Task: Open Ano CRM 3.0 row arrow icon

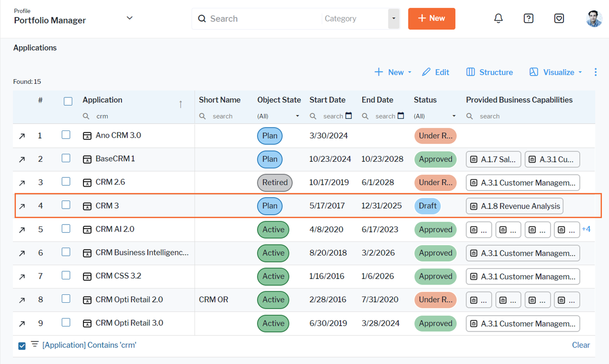Action: click(22, 136)
